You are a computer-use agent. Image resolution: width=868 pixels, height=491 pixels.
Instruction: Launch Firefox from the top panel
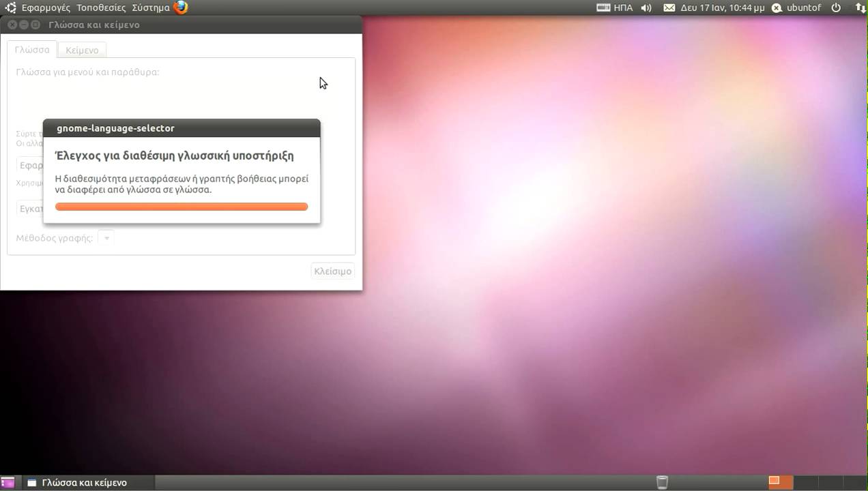[180, 8]
